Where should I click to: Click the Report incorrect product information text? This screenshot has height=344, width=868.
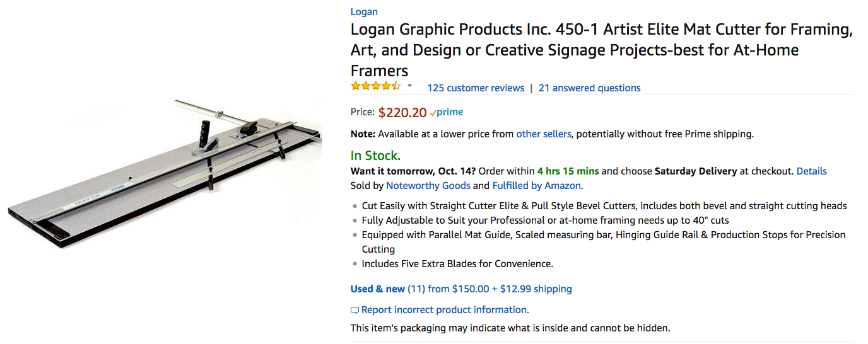point(444,309)
